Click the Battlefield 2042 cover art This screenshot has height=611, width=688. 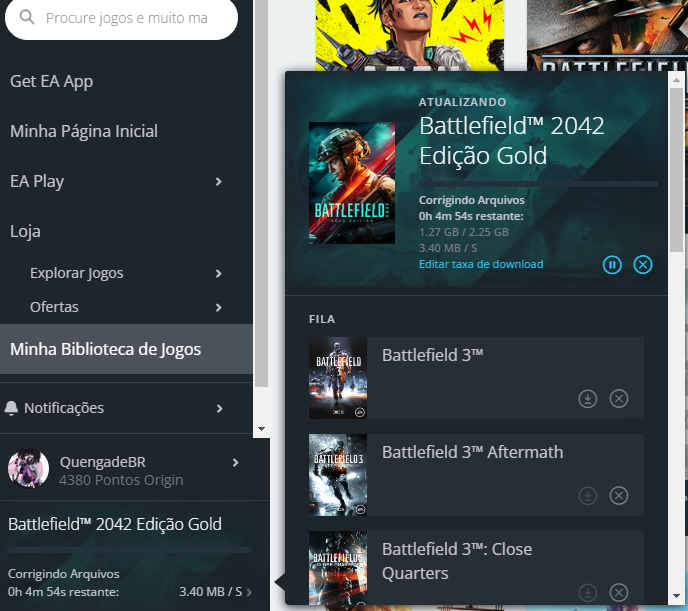coord(352,183)
